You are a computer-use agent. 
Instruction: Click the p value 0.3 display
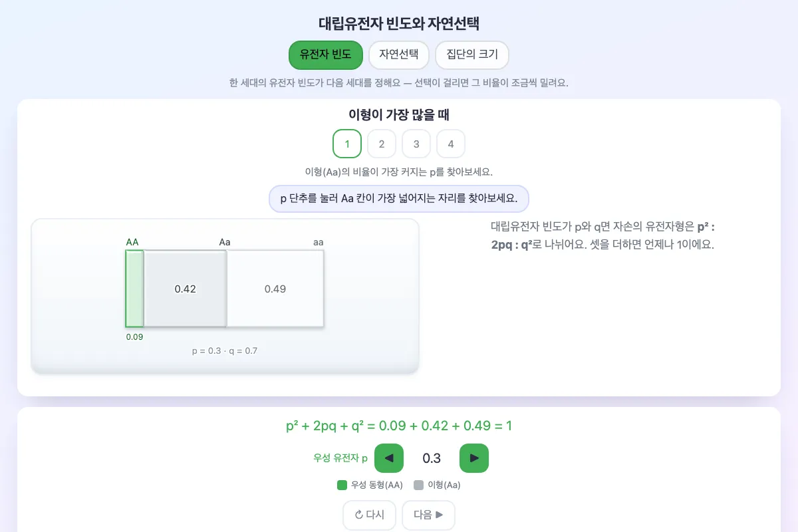tap(432, 458)
